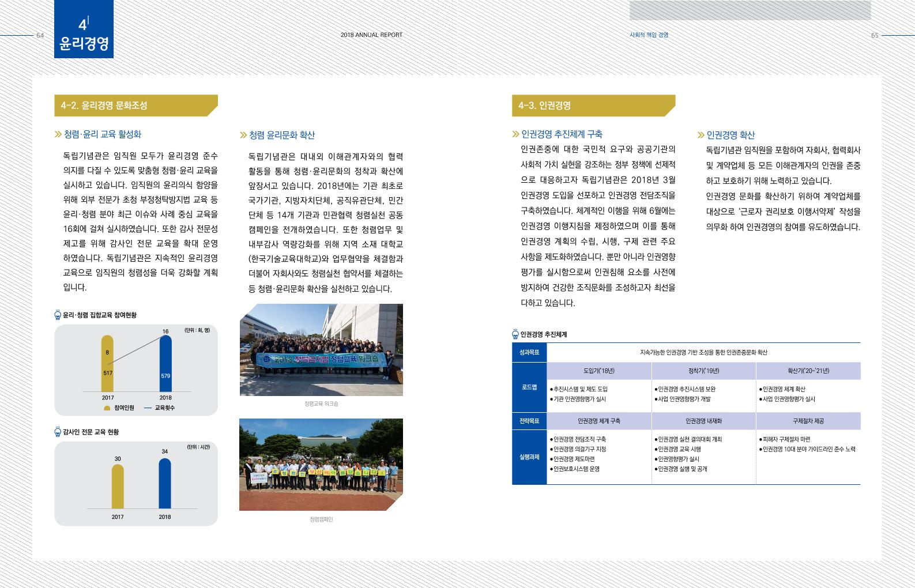Click the 인권경영 체계 구축 cell

tap(599, 421)
